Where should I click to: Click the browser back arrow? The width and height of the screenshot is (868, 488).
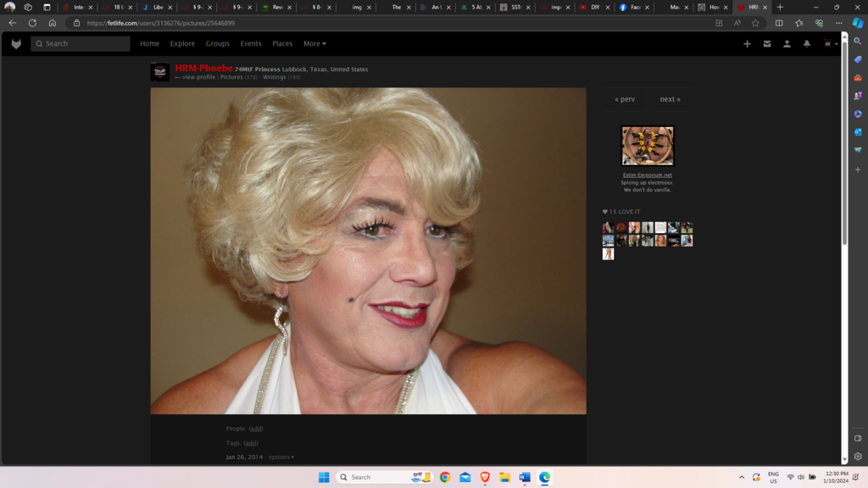pyautogui.click(x=12, y=23)
